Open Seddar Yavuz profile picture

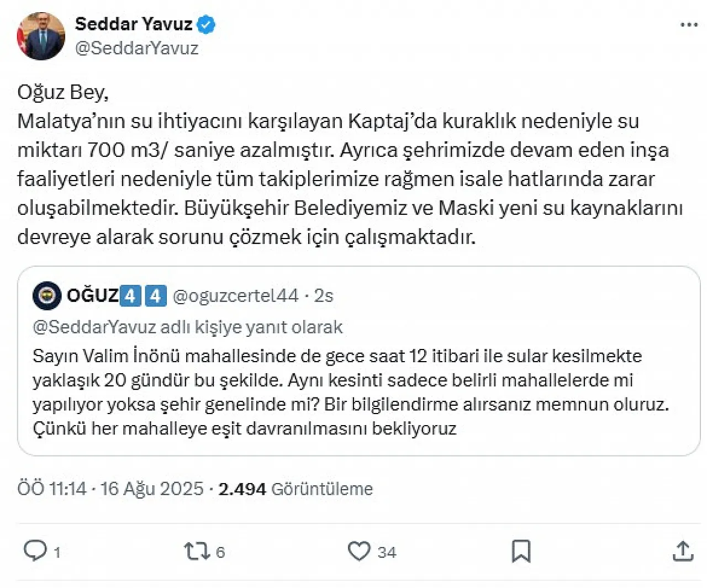tap(41, 36)
